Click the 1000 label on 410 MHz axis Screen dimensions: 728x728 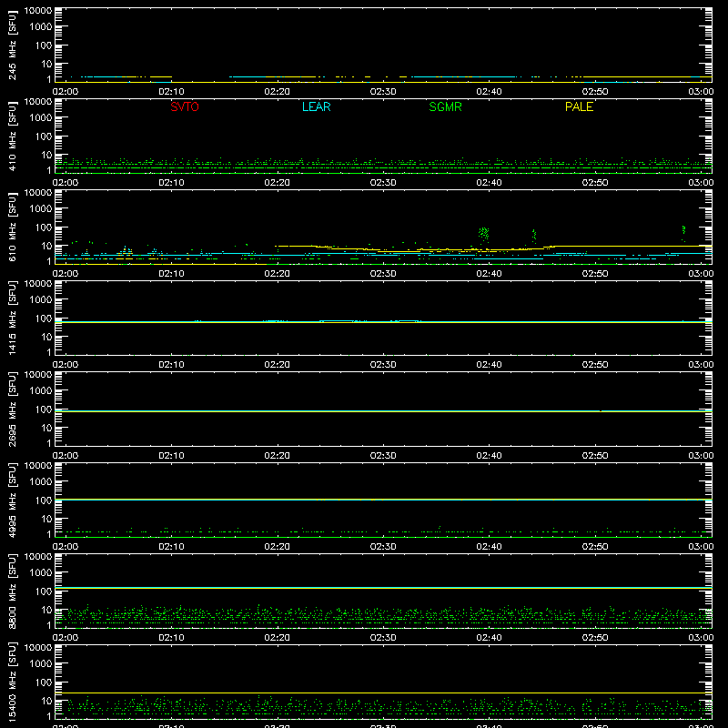point(41,118)
